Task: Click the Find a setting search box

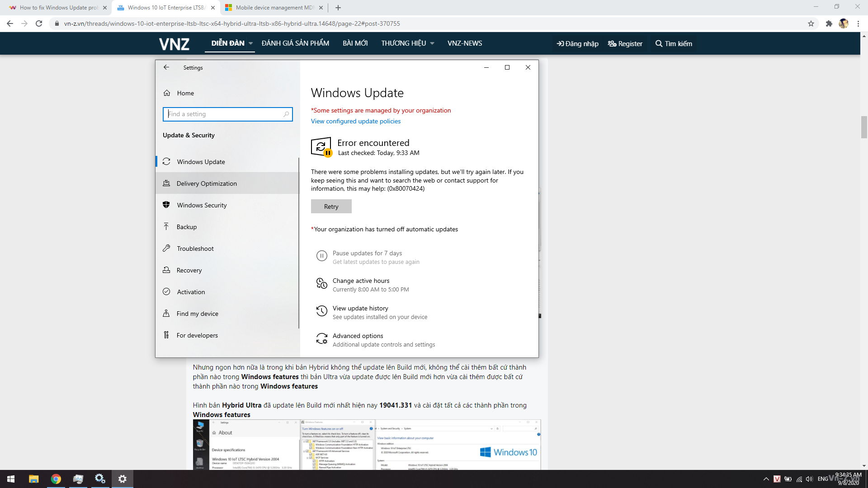Action: coord(227,114)
